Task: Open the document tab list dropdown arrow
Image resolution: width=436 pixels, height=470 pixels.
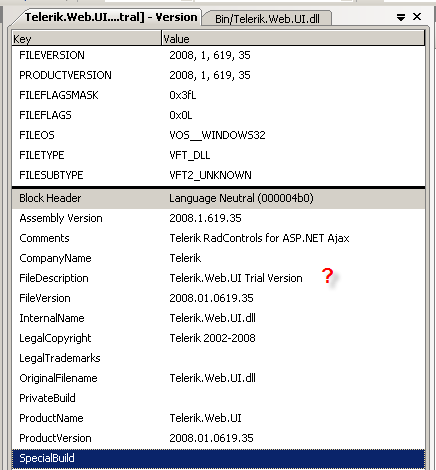Action: point(401,17)
